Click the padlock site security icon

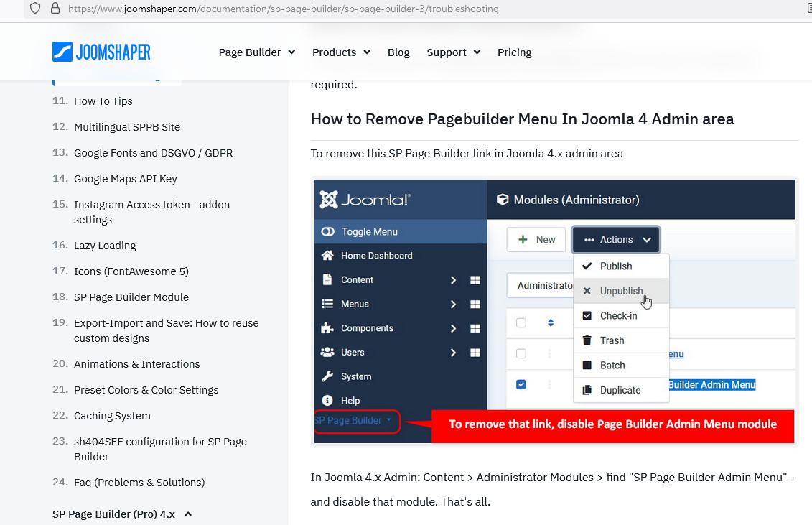tap(55, 9)
